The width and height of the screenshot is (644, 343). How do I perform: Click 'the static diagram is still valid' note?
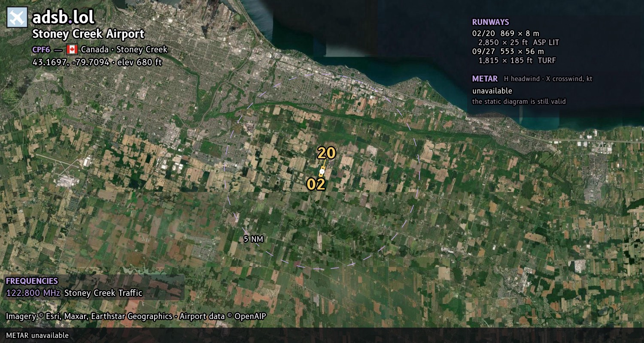coord(519,102)
